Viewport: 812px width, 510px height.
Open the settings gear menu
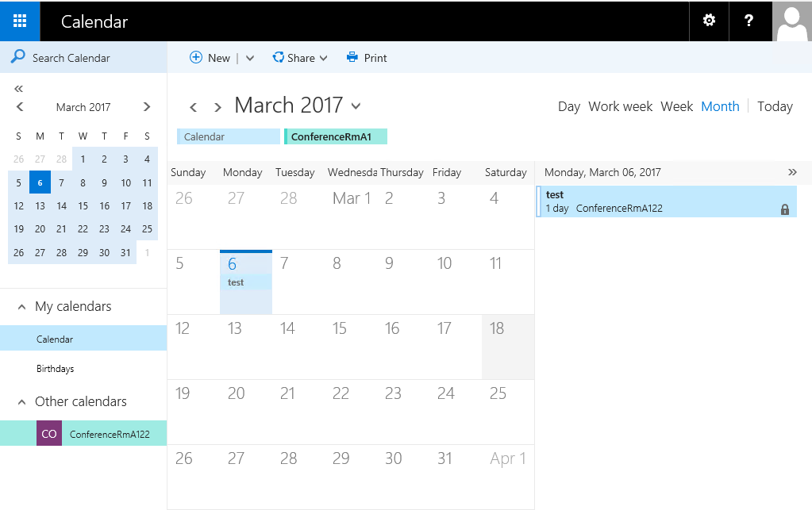point(710,21)
